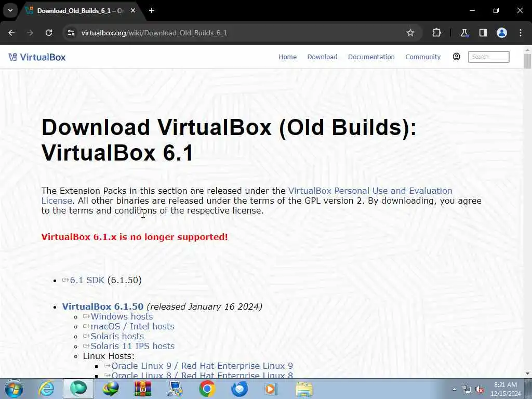Image resolution: width=532 pixels, height=399 pixels.
Task: Open the Community navigation item
Action: tap(423, 57)
